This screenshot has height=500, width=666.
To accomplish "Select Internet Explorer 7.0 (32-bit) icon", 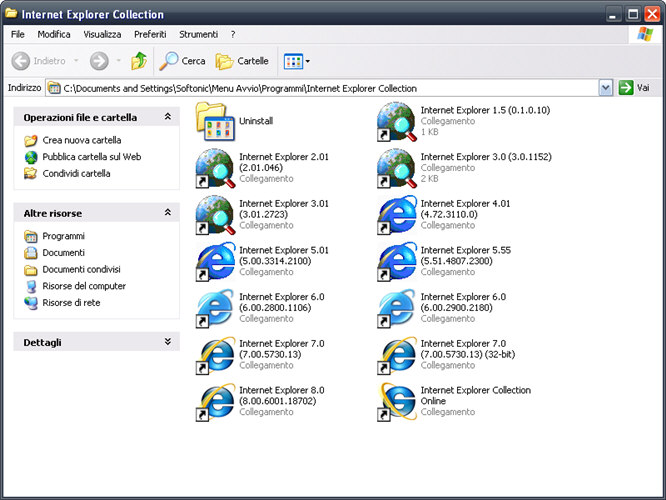I will [x=397, y=355].
